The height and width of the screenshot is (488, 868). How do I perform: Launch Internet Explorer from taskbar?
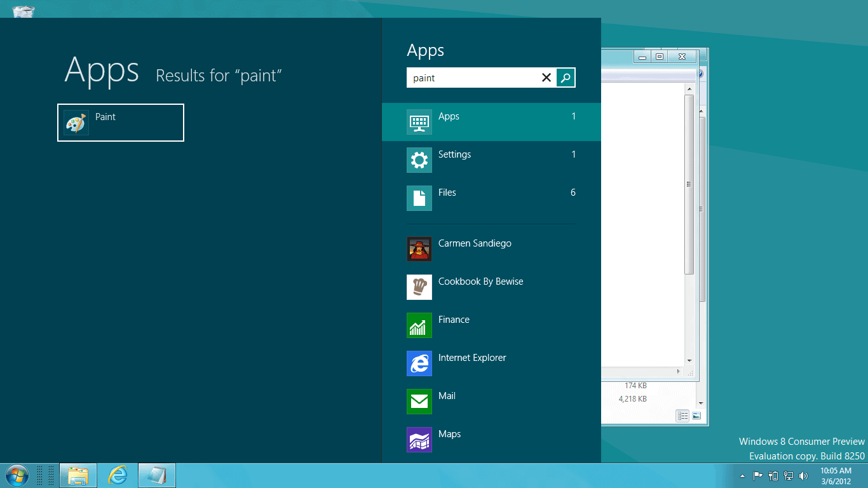pos(118,475)
